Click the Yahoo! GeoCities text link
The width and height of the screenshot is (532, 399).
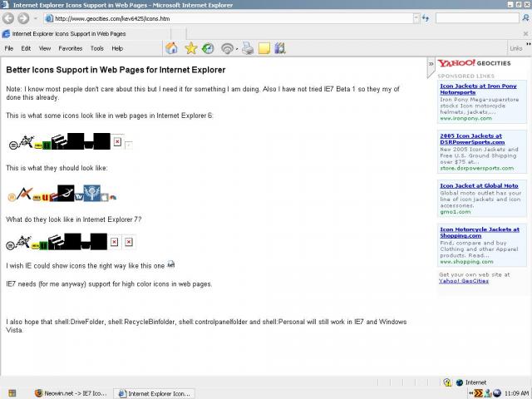pos(464,281)
